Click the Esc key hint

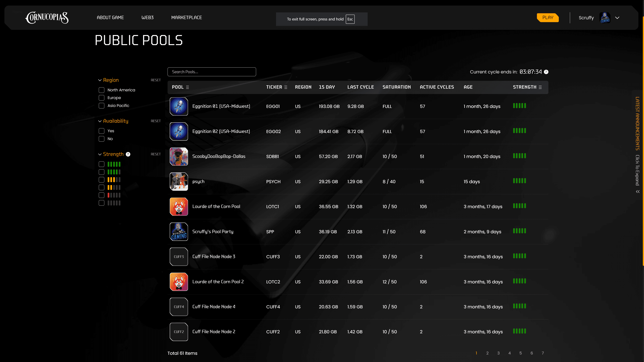click(350, 19)
